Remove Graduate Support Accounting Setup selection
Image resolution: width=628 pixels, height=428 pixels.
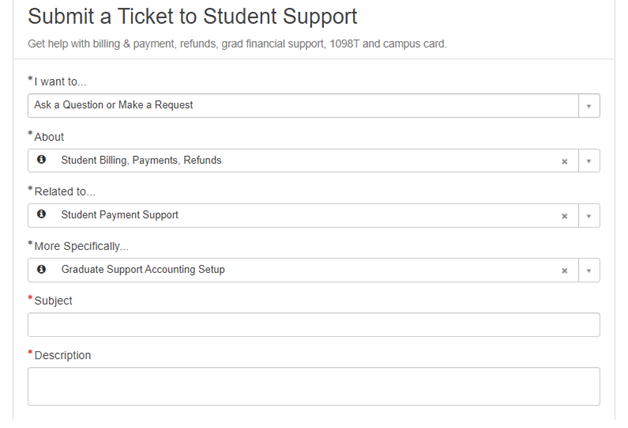(x=564, y=270)
